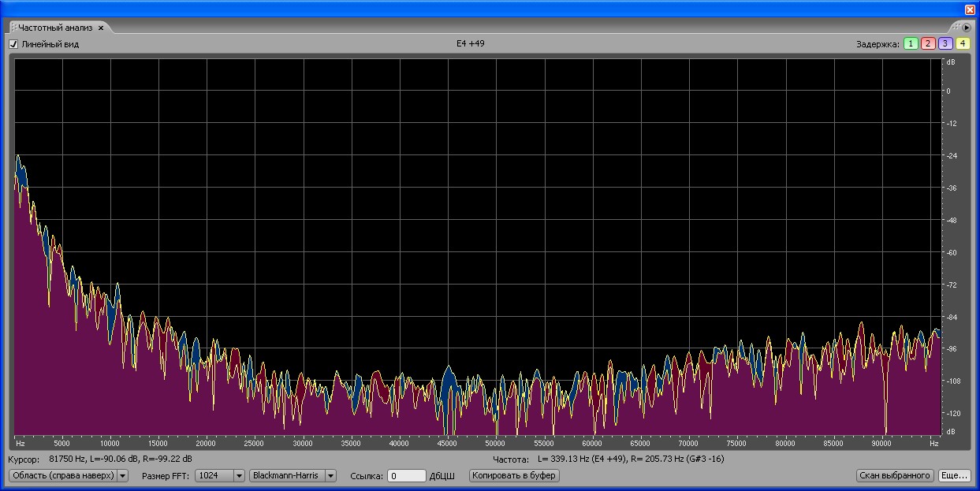
Task: Click the Hz label on horizontal frequency axis
Action: coord(20,444)
